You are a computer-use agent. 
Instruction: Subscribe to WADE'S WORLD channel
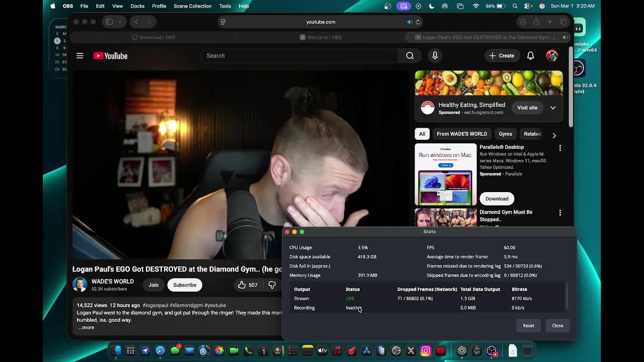click(185, 285)
